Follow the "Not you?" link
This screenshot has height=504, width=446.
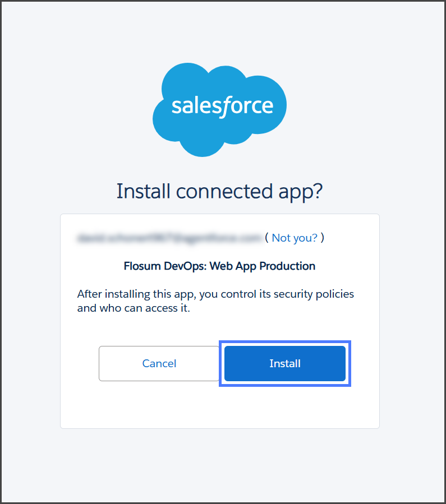click(295, 238)
